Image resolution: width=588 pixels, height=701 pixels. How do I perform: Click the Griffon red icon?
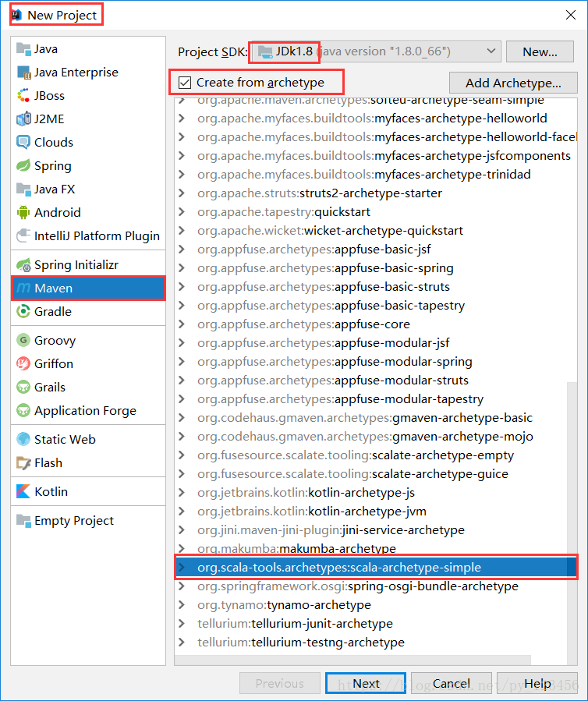coord(23,363)
